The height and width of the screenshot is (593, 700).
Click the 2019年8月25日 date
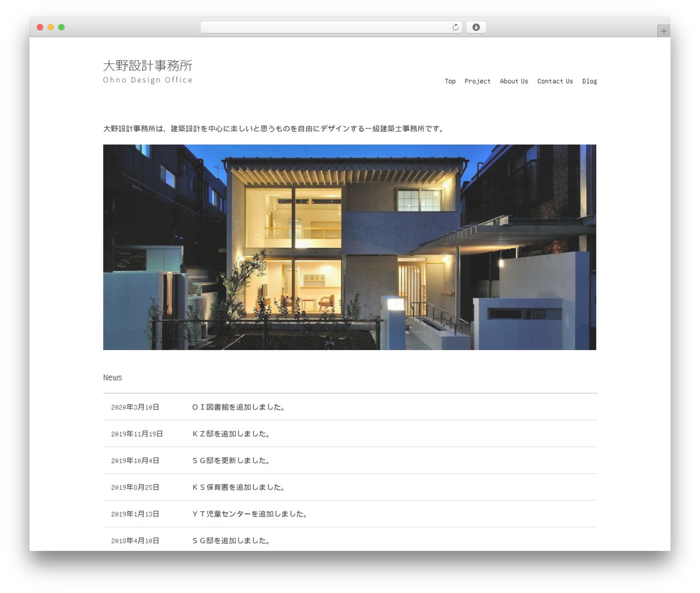135,487
